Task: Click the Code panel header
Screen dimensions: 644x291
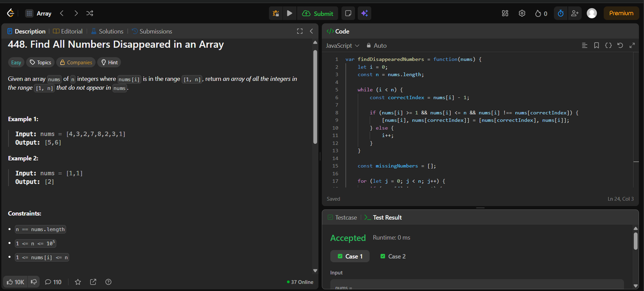Action: point(338,32)
